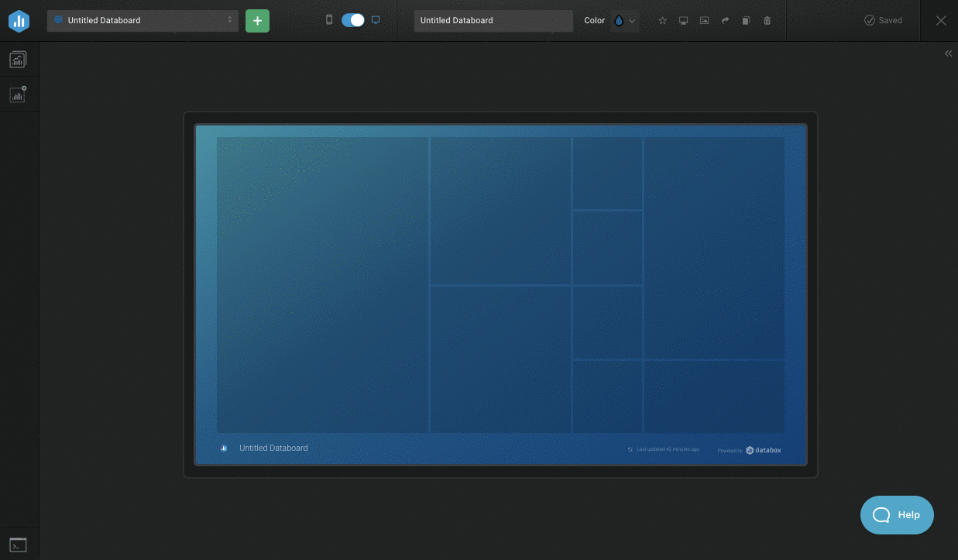Open the datablock library in sidebar
This screenshot has height=560, width=958.
18,60
